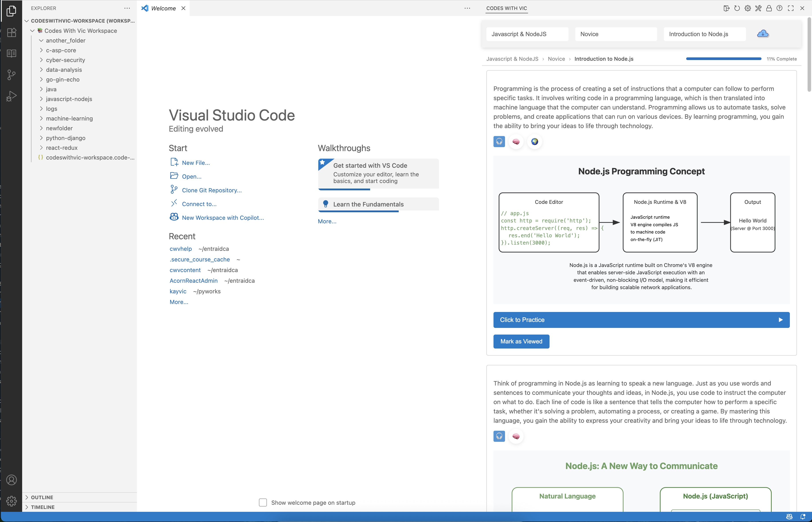
Task: Toggle headphone audio button under first paragraph
Action: [x=499, y=142]
